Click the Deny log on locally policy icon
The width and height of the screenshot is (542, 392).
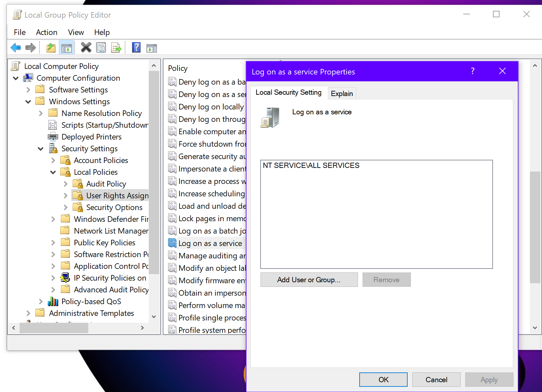(172, 106)
